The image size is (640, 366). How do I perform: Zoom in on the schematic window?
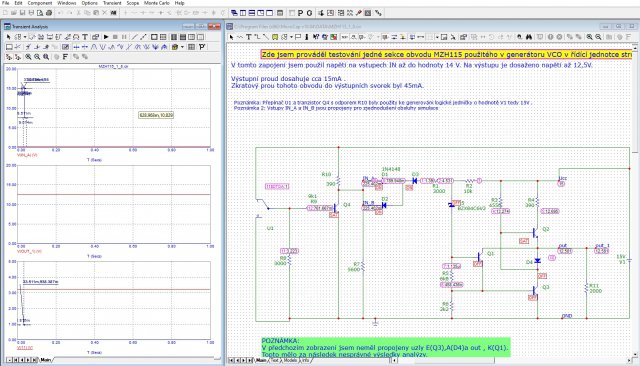click(x=589, y=37)
